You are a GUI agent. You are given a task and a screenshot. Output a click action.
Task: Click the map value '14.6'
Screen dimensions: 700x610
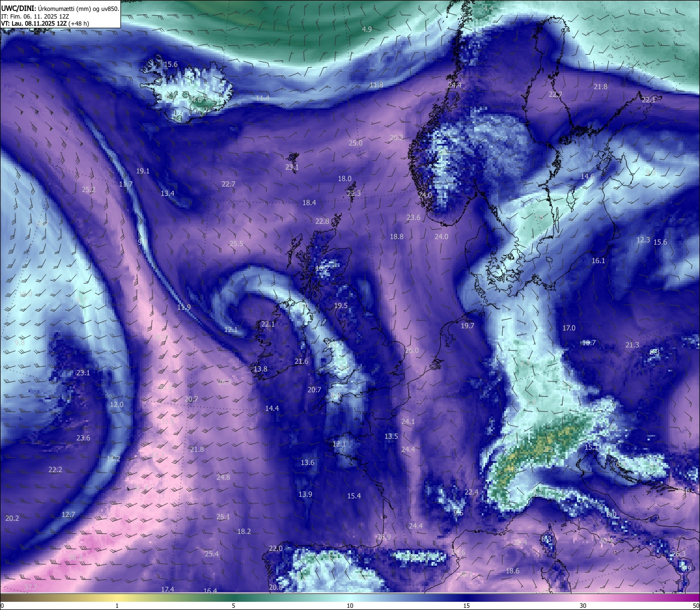click(587, 176)
